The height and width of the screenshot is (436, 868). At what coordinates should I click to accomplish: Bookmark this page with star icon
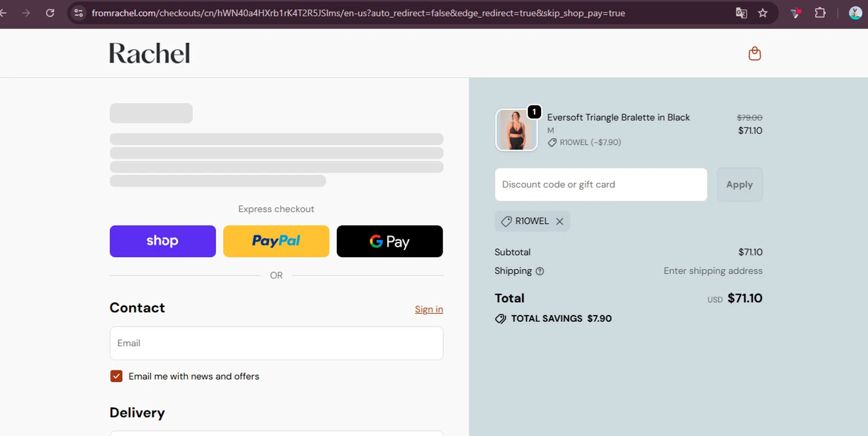(x=763, y=13)
